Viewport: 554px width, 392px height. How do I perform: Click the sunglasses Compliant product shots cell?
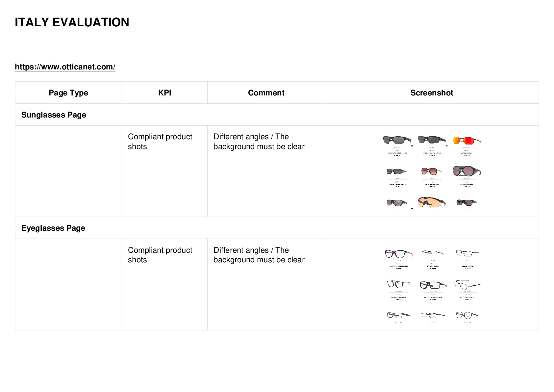(164, 171)
